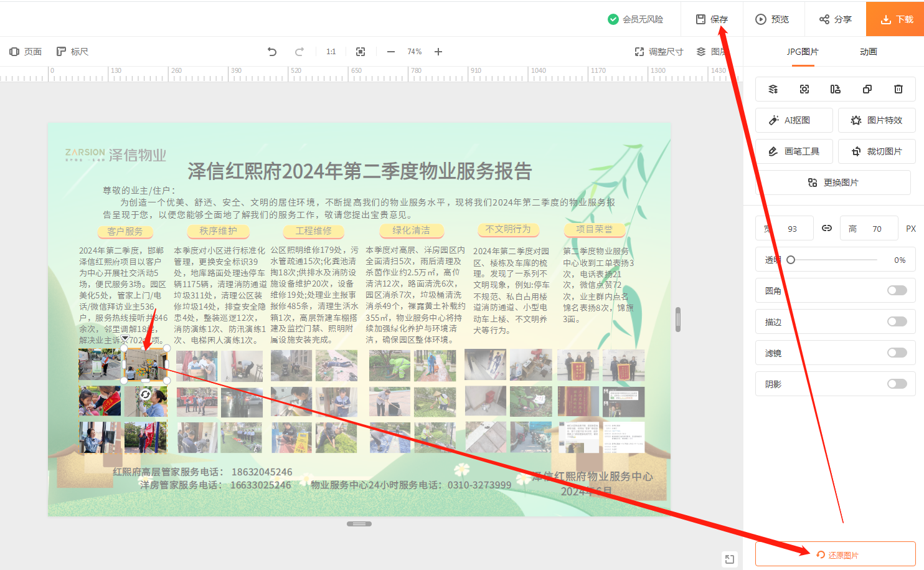Click the vertical scrollbar handle beside canvas
924x570 pixels.
coord(678,320)
